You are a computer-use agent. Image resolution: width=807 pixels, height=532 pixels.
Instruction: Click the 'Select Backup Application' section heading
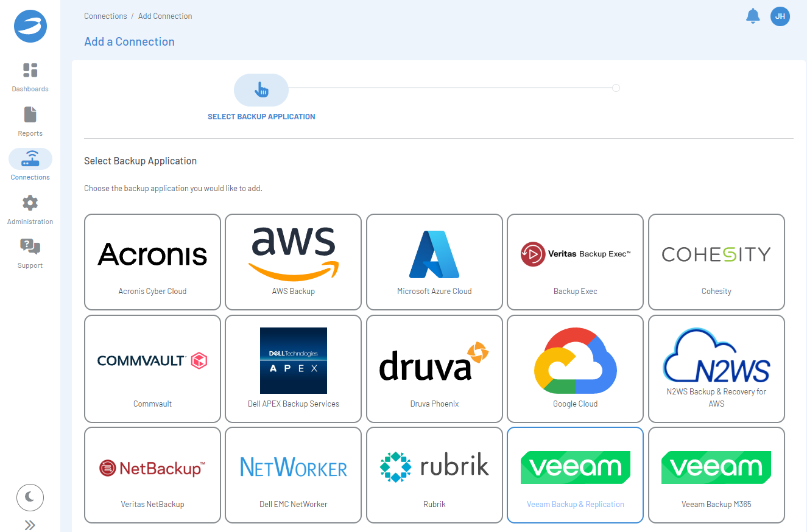[140, 161]
